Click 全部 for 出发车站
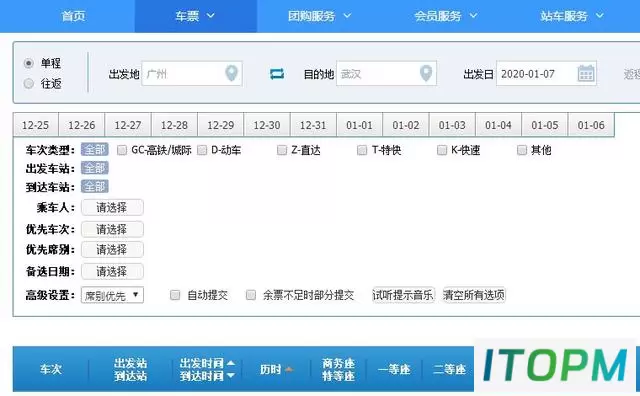The height and width of the screenshot is (396, 640). [95, 168]
